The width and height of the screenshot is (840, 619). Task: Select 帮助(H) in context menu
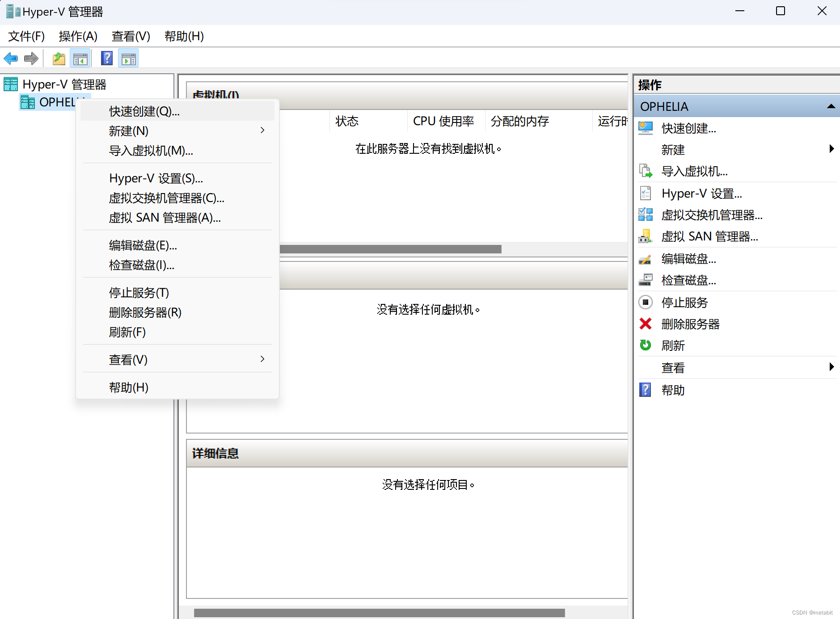point(177,387)
